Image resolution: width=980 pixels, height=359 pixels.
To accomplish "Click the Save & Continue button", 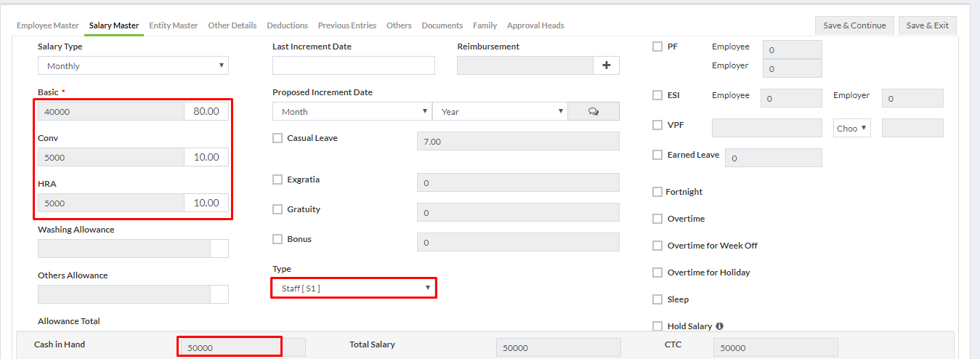I will 854,25.
